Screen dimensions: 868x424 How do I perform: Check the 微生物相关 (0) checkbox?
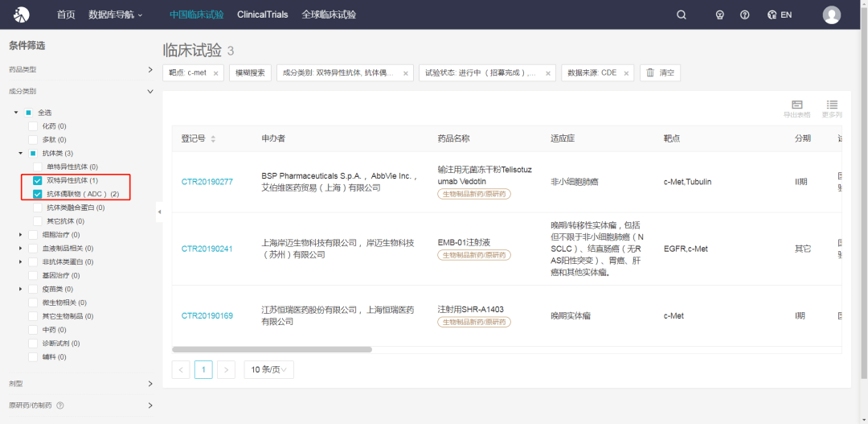33,303
